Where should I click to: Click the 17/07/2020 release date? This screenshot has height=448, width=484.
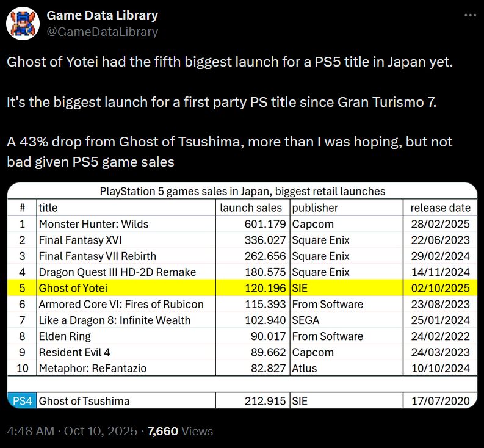441,401
